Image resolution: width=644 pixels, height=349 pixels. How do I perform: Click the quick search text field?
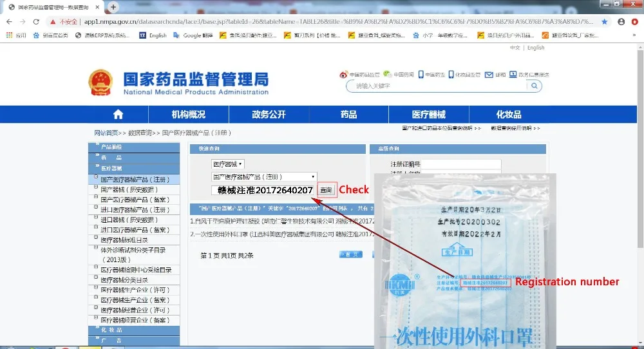pos(263,190)
